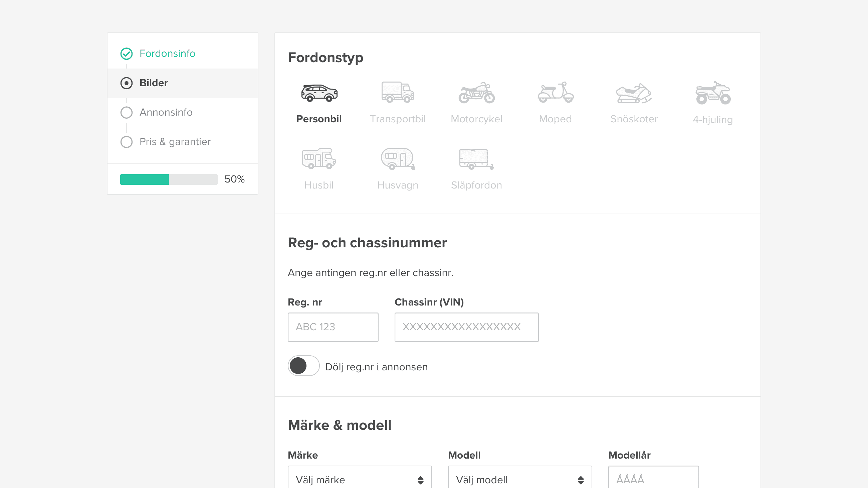
Task: Open the Välj märke dropdown
Action: (x=360, y=479)
